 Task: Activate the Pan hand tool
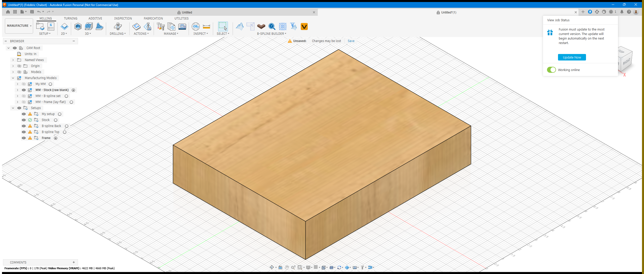click(287, 267)
